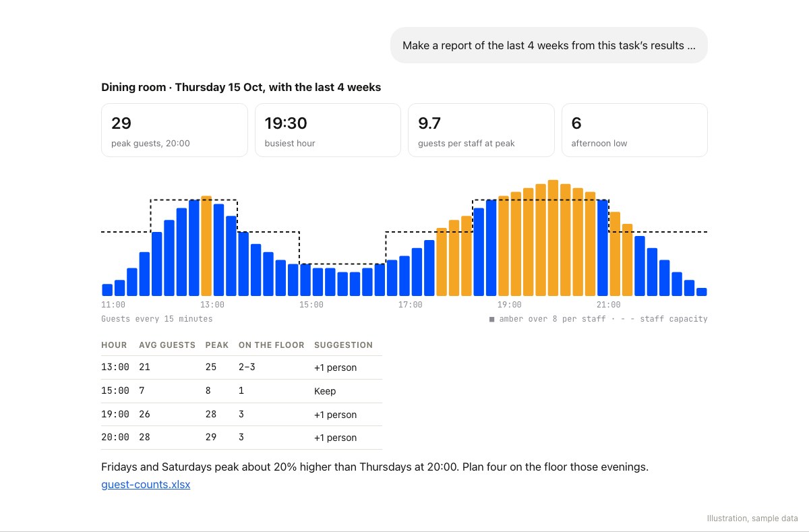Image resolution: width=809 pixels, height=532 pixels.
Task: Select the guests per staff 9.7 card
Action: coord(481,130)
